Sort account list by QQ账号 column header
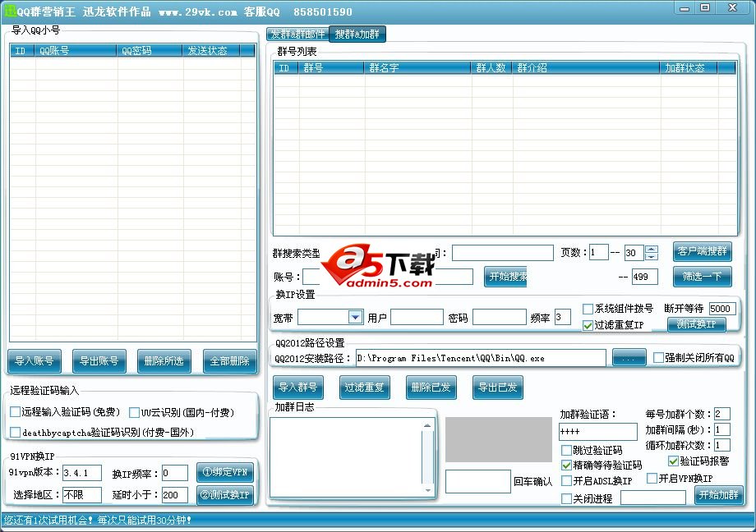Image resolution: width=756 pixels, height=532 pixels. coord(76,51)
